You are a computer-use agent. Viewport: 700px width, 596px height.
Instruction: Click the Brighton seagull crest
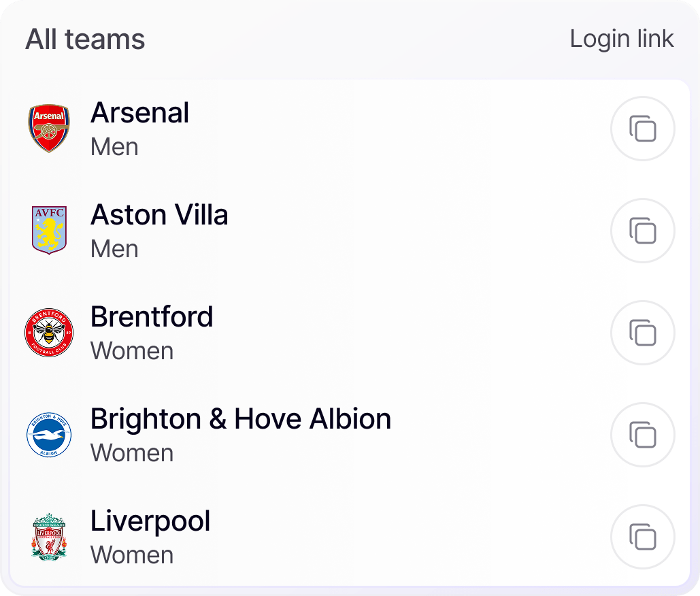pos(49,435)
